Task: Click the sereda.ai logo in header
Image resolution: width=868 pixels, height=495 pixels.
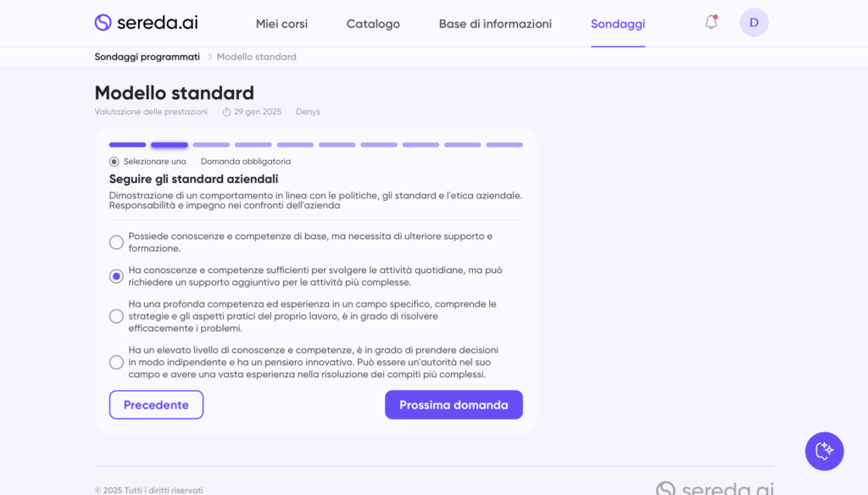Action: point(146,23)
